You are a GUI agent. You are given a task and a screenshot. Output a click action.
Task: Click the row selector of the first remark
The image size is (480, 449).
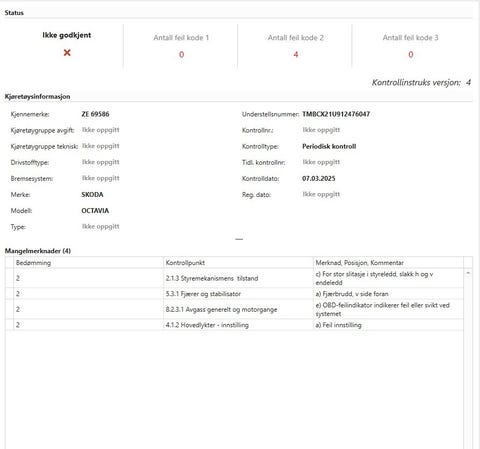(x=9, y=278)
